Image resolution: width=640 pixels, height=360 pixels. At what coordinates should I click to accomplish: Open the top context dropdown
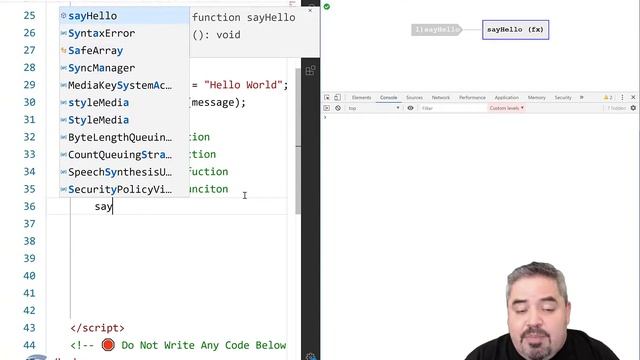coord(373,108)
